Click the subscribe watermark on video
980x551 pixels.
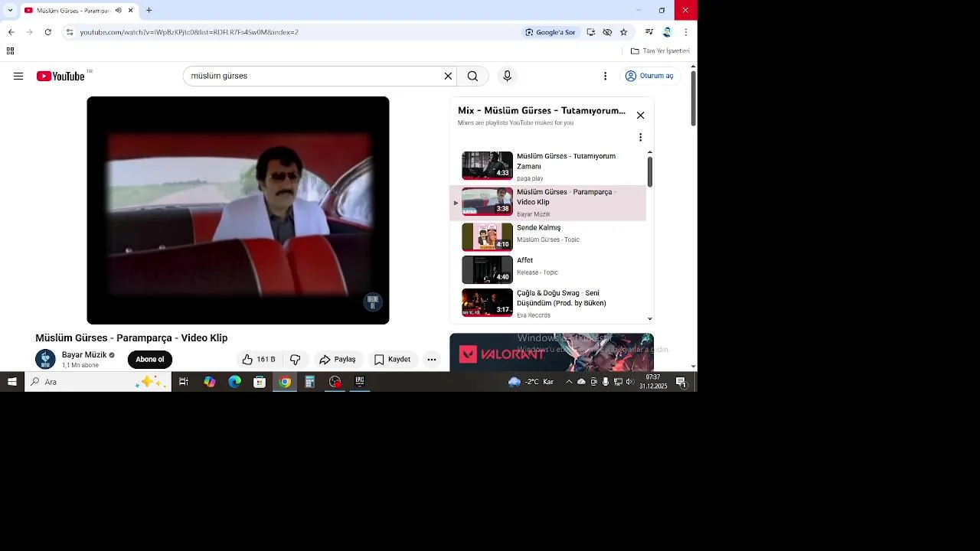pyautogui.click(x=373, y=302)
